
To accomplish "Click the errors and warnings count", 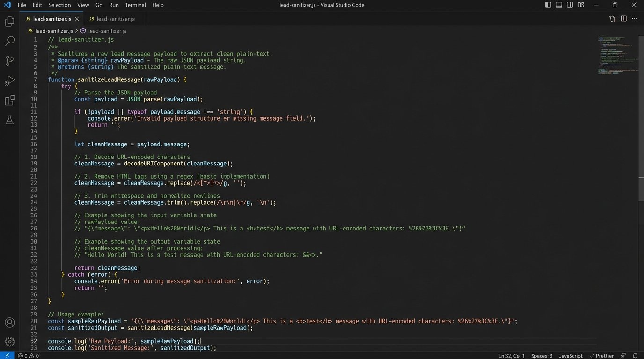I will (x=29, y=356).
